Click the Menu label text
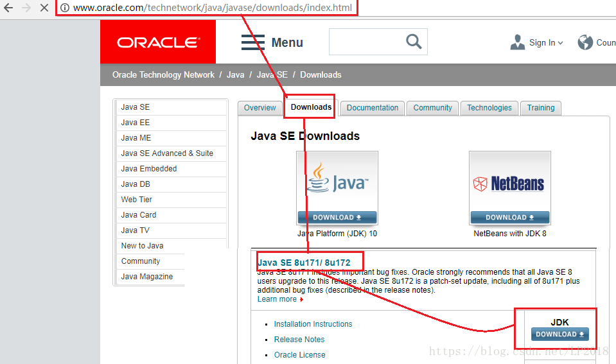This screenshot has width=616, height=364. [287, 42]
